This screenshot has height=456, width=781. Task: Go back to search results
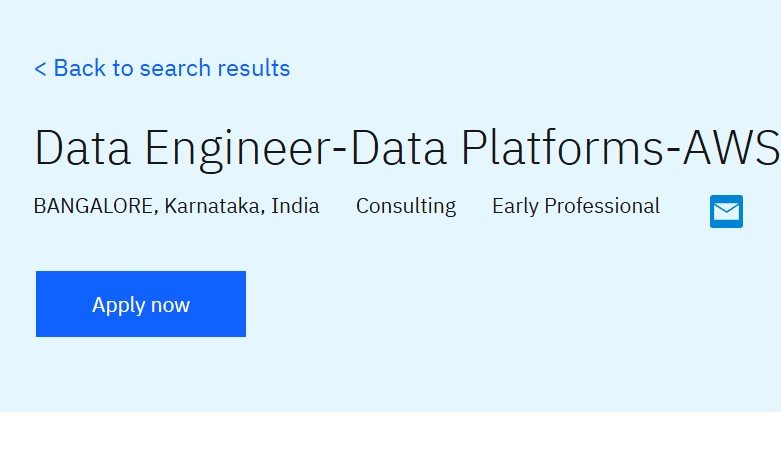click(x=162, y=68)
